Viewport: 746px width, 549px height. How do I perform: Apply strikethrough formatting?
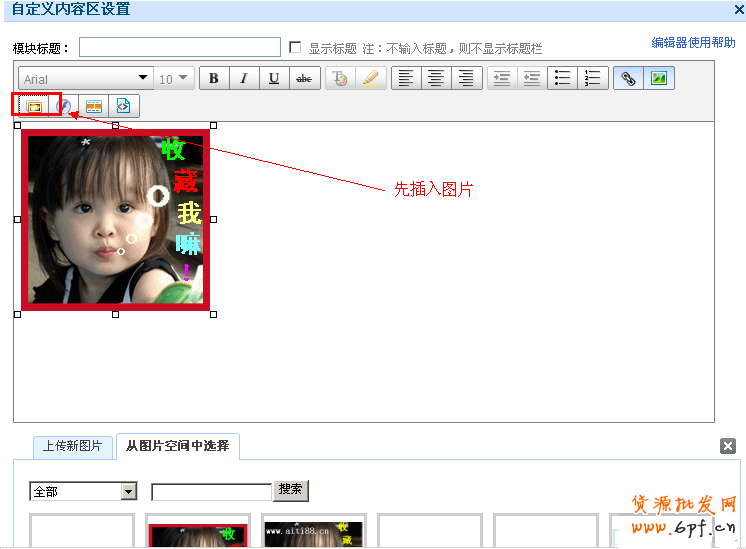click(x=303, y=79)
